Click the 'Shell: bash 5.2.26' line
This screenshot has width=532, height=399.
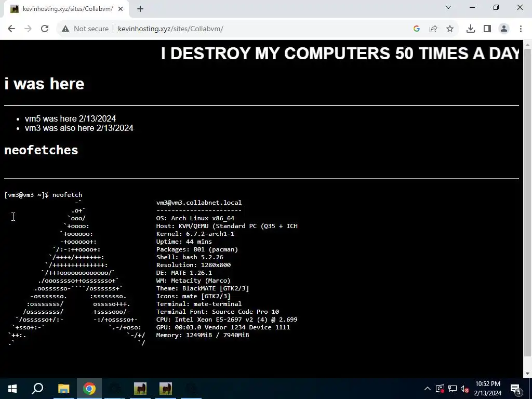pos(190,257)
